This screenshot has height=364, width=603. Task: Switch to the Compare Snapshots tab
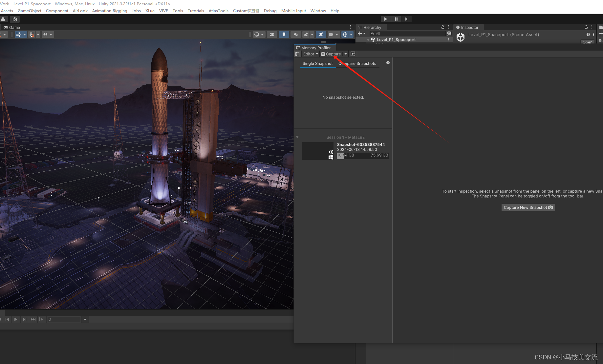[x=357, y=63]
